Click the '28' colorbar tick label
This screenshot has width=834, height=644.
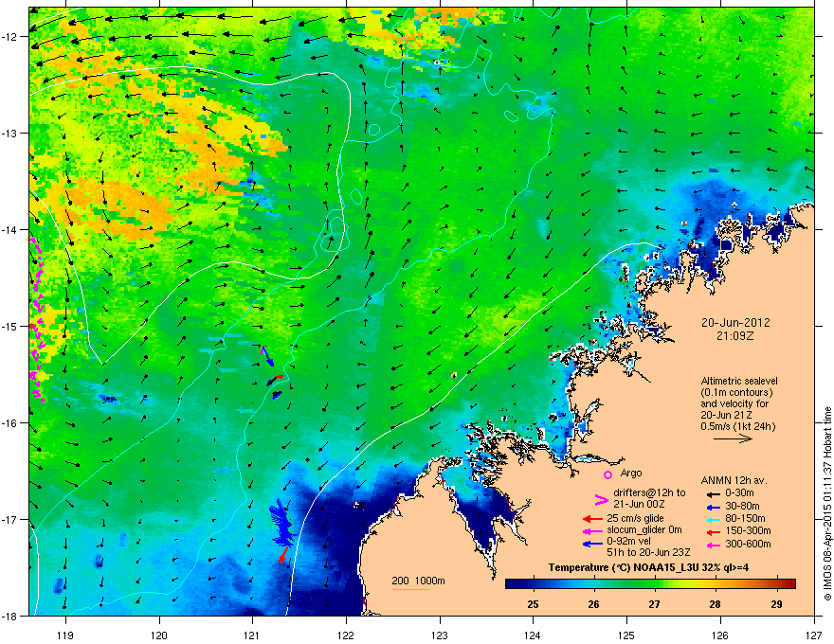(x=716, y=604)
